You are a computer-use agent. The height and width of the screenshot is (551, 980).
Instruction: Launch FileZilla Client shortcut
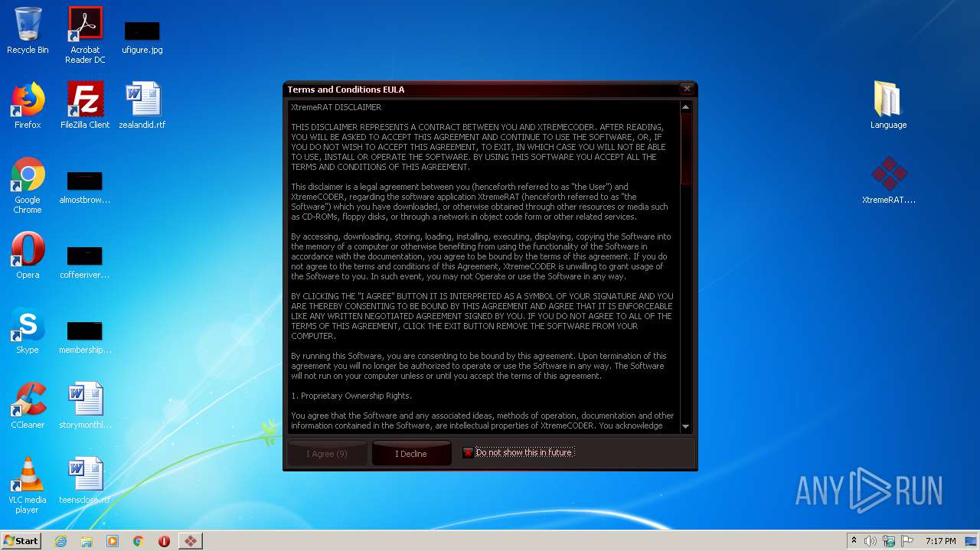[85, 106]
